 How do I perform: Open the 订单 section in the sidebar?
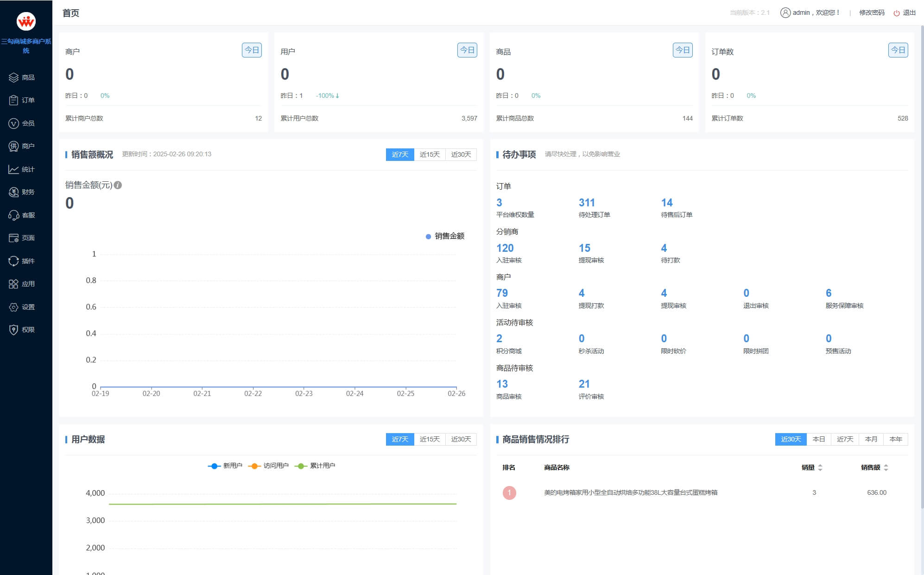click(26, 100)
